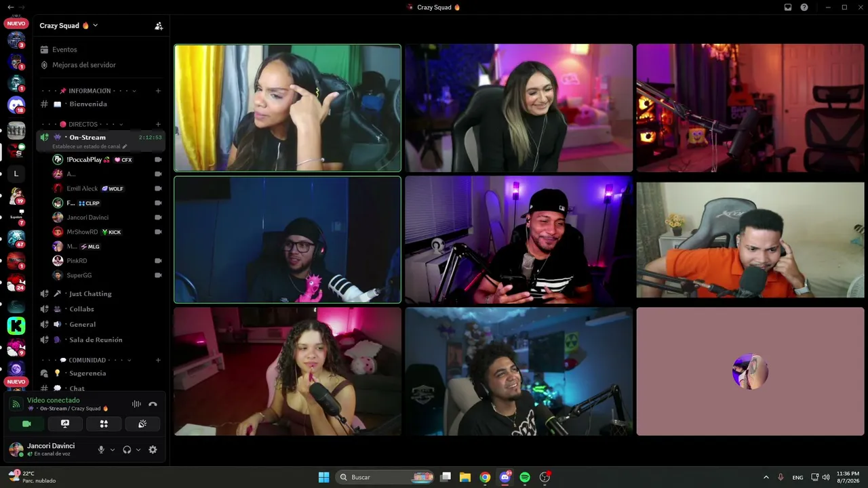Open Eventos in the server sidebar

click(101, 49)
